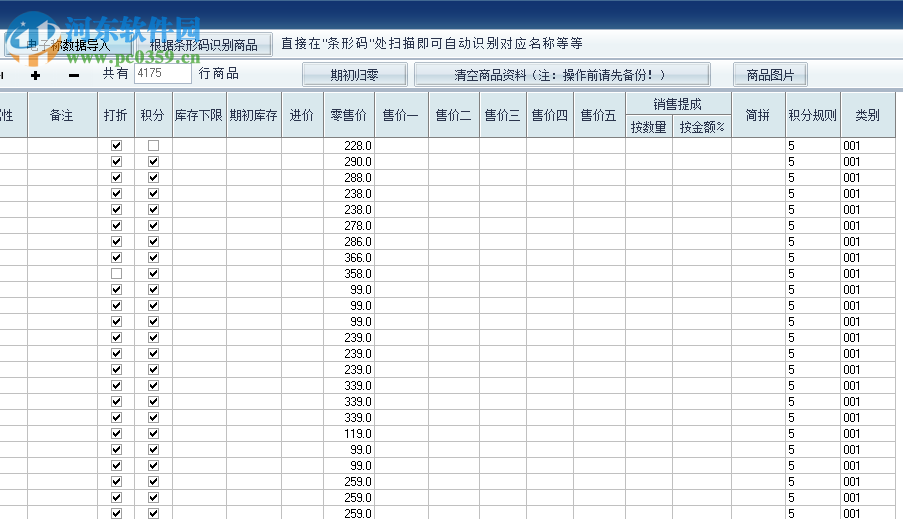
Task: Toggle 积分 checkbox in 358.0 row
Action: [x=153, y=273]
